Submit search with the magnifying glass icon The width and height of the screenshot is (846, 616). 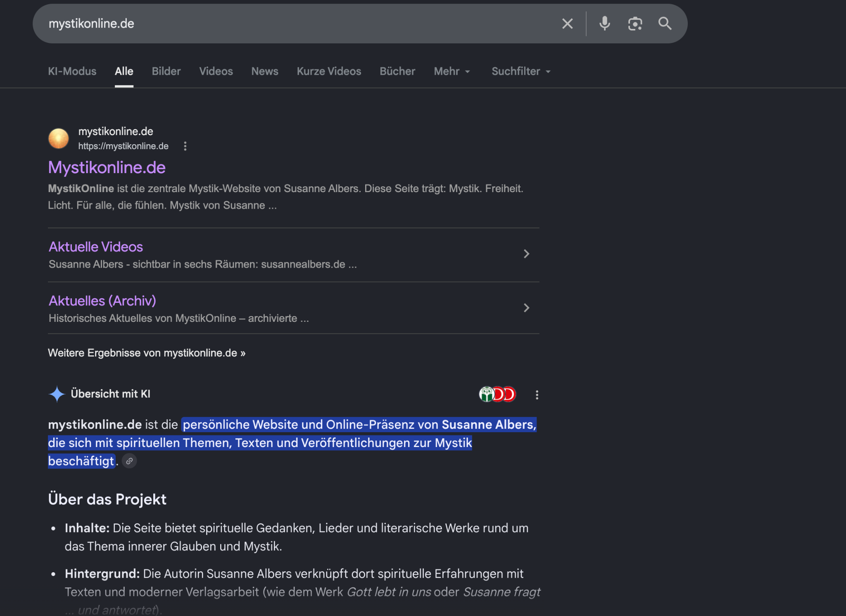(x=665, y=24)
